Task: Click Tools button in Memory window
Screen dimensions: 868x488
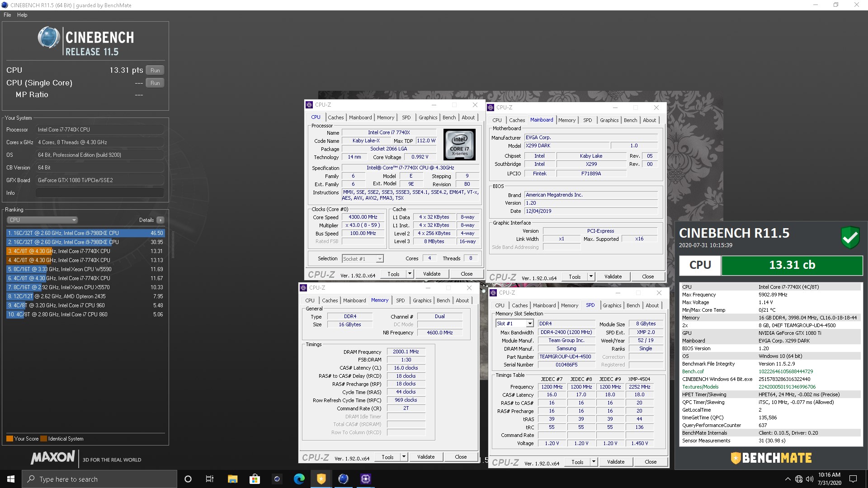Action: [387, 457]
